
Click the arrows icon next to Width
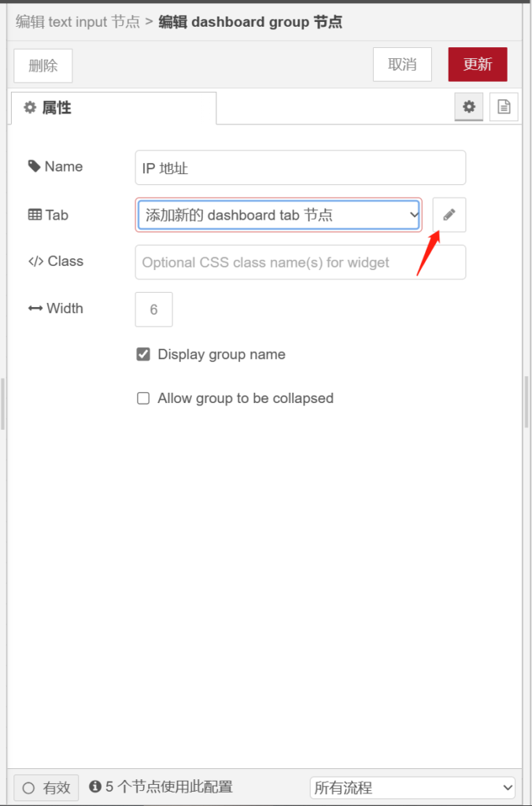point(35,309)
